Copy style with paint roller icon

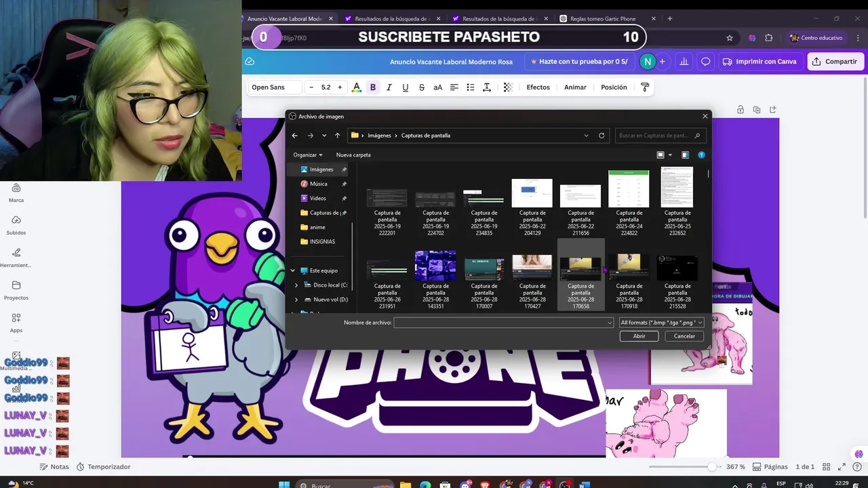(x=645, y=87)
